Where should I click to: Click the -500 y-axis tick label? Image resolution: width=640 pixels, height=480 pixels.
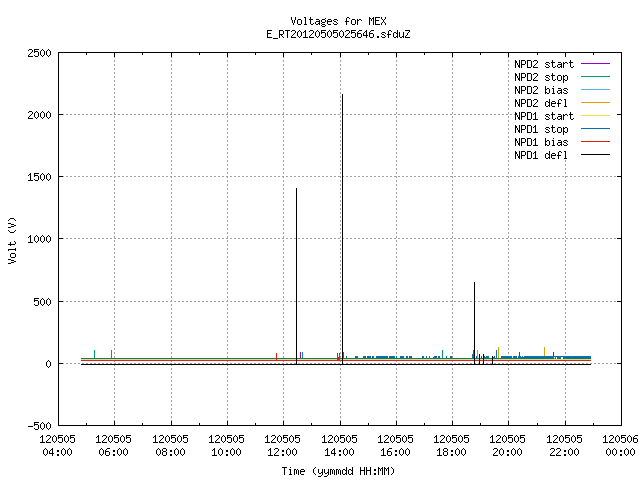point(40,427)
